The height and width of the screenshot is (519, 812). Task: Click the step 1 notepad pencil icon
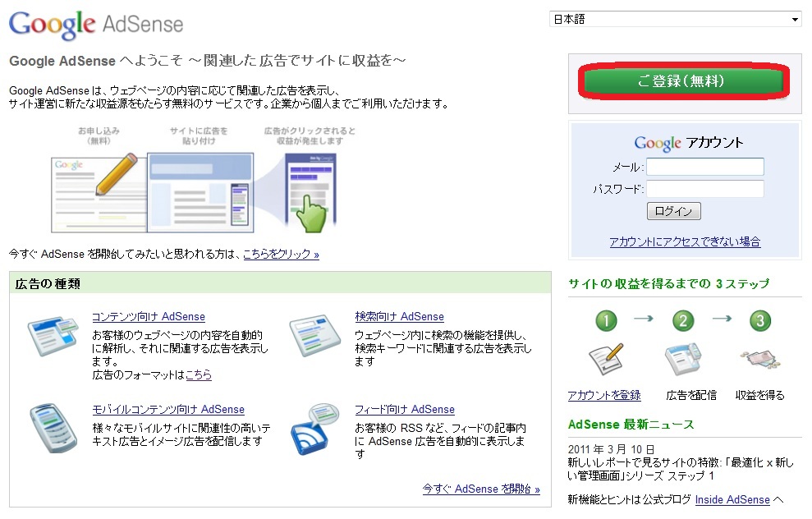(x=605, y=359)
